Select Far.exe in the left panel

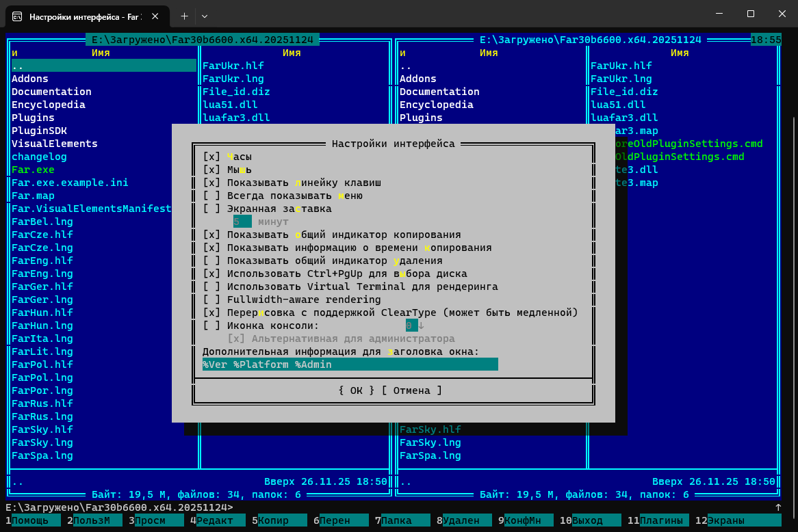coord(33,170)
